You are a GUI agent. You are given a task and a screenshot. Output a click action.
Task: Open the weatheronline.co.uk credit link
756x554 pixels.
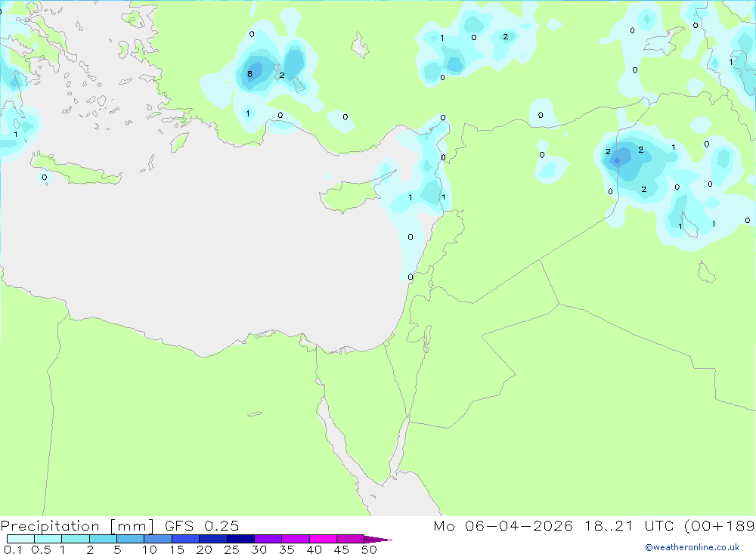pos(692,547)
